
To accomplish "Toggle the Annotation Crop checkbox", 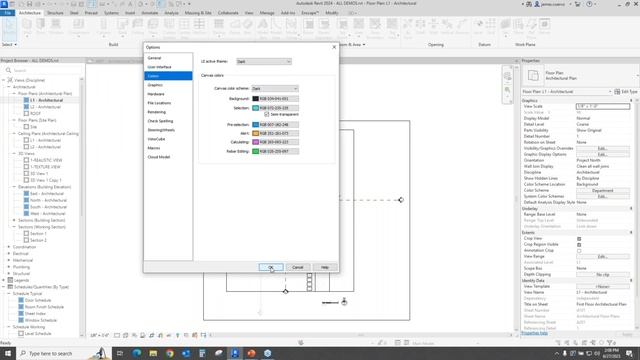I will 579,251.
